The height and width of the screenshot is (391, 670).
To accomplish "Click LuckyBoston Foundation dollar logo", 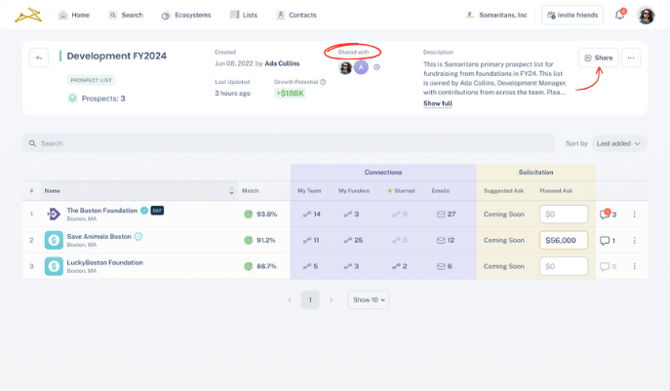I will (x=54, y=266).
